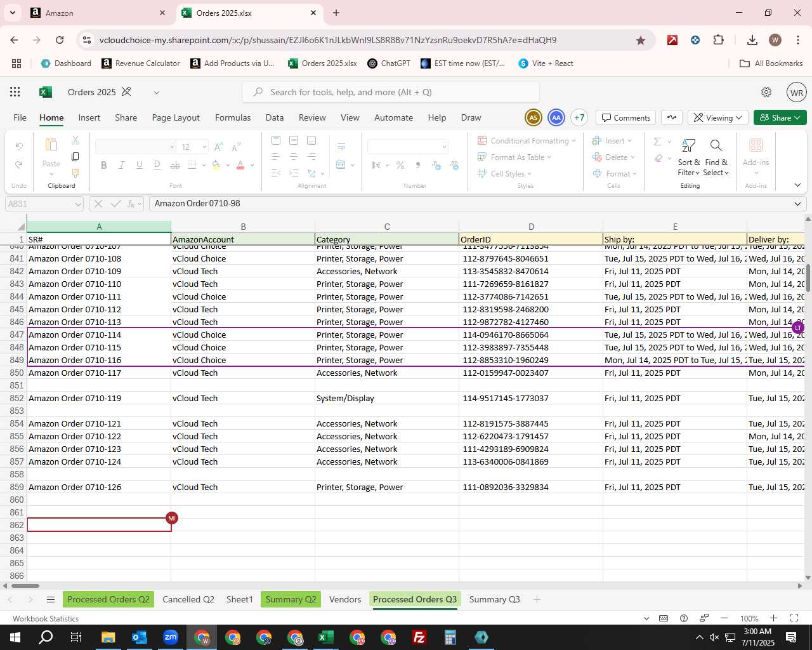812x650 pixels.
Task: Open the Excel settings gear
Action: pos(766,92)
